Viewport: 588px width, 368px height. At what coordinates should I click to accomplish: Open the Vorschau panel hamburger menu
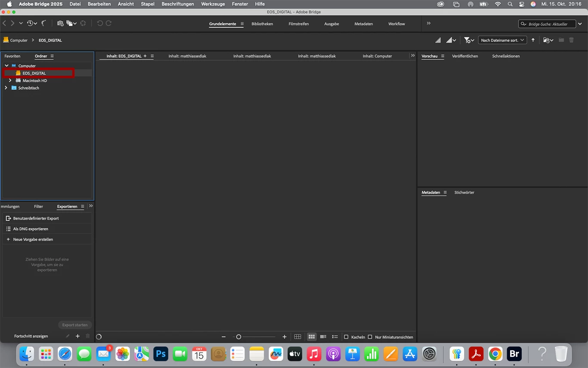443,56
